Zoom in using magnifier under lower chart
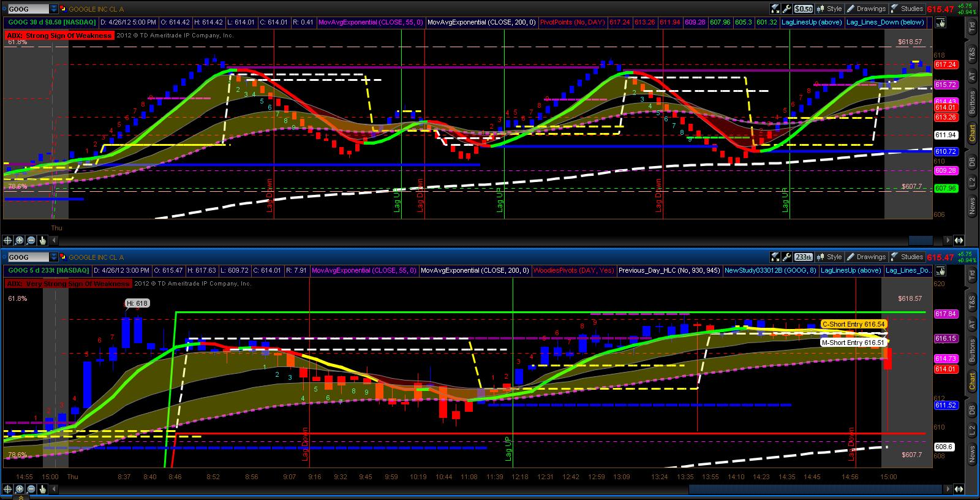This screenshot has width=980, height=500. pos(20,489)
